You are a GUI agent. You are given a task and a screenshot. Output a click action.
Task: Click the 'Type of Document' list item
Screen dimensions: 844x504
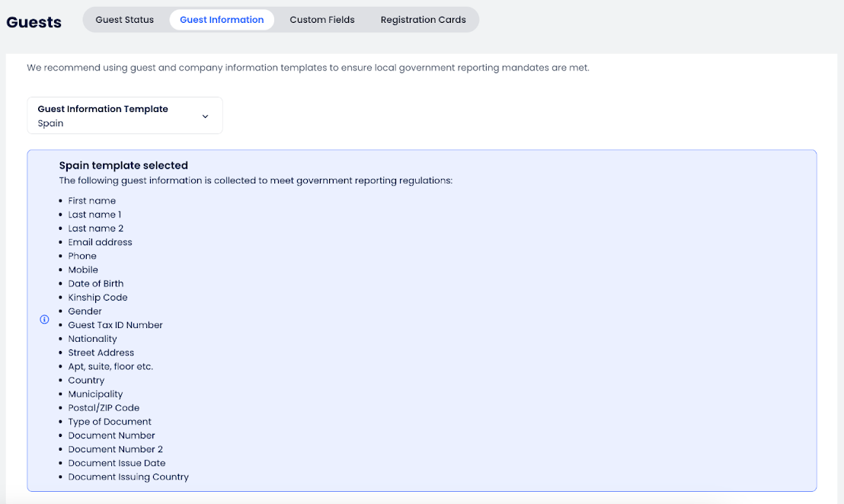pos(110,422)
